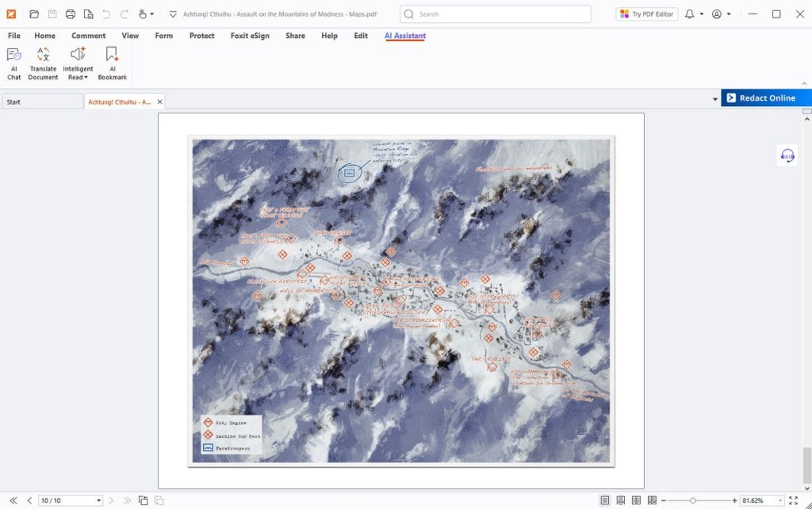Print the document using printer icon
Viewport: 812px width, 509px height.
71,14
